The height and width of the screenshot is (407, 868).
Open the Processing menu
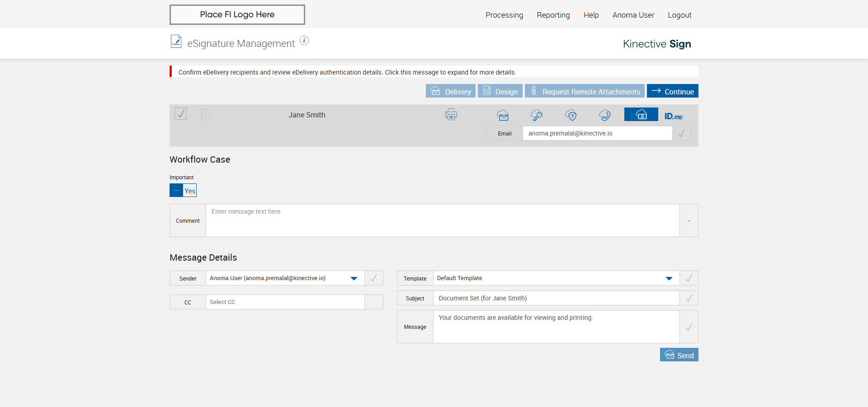coord(504,15)
